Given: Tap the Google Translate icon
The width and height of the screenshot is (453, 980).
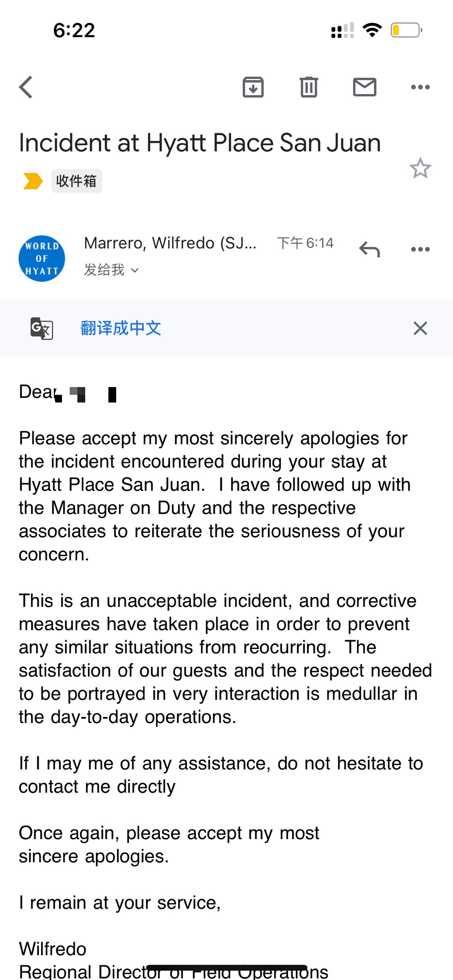Looking at the screenshot, I should [x=42, y=328].
